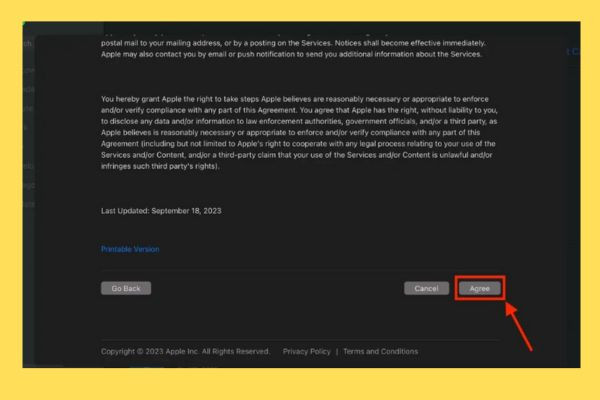The image size is (600, 400).
Task: Click the paragraph starting 'You hereby grant Apple'
Action: (299, 132)
